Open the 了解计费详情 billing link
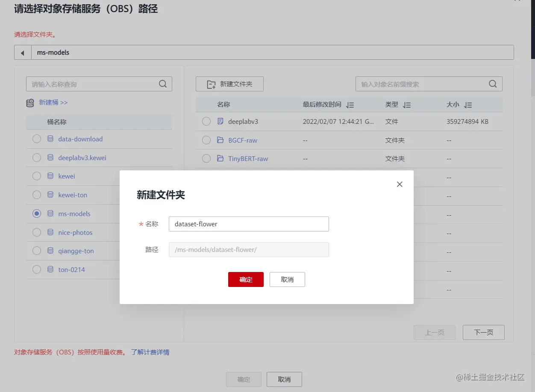The width and height of the screenshot is (535, 392). point(150,352)
